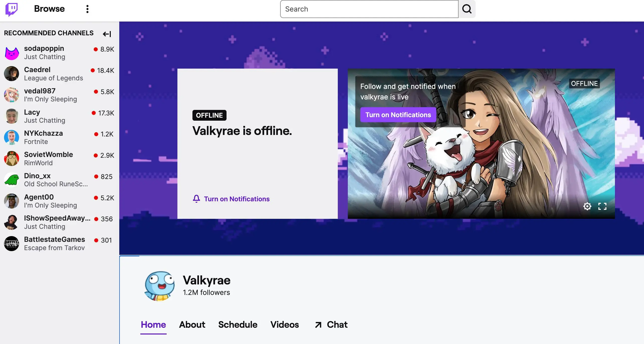The width and height of the screenshot is (644, 344).
Task: Switch to the About tab
Action: (192, 325)
